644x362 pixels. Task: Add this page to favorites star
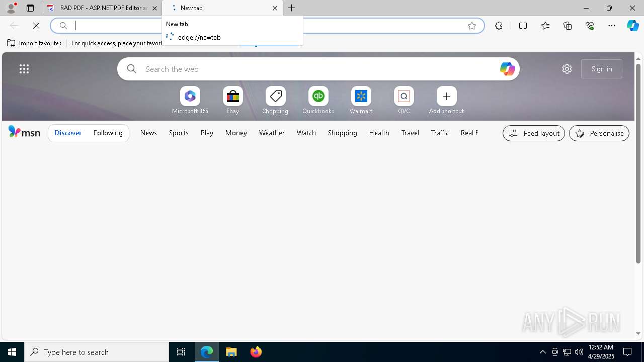[x=472, y=26]
